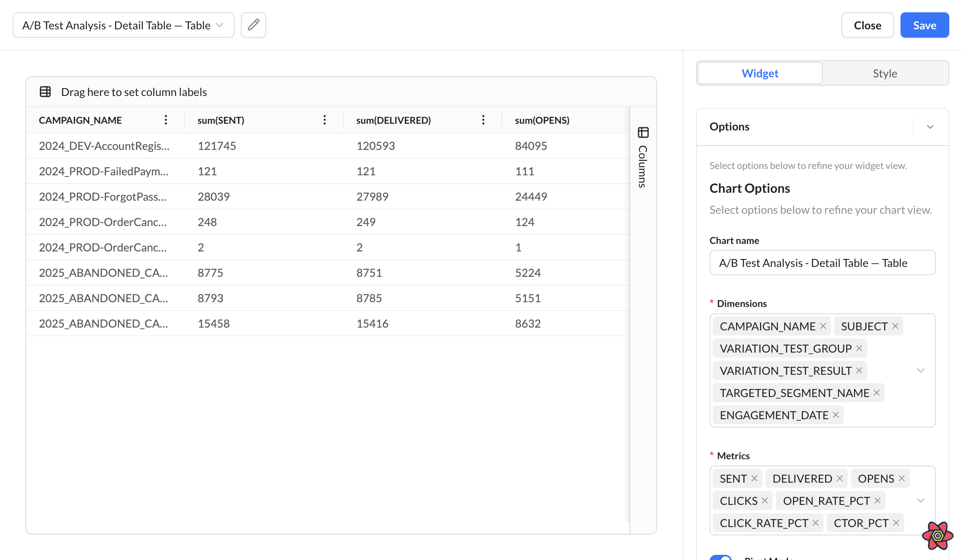Remove ENGAGEMENT_DATE dimension tag
Viewport: 962px width, 560px height.
(836, 415)
